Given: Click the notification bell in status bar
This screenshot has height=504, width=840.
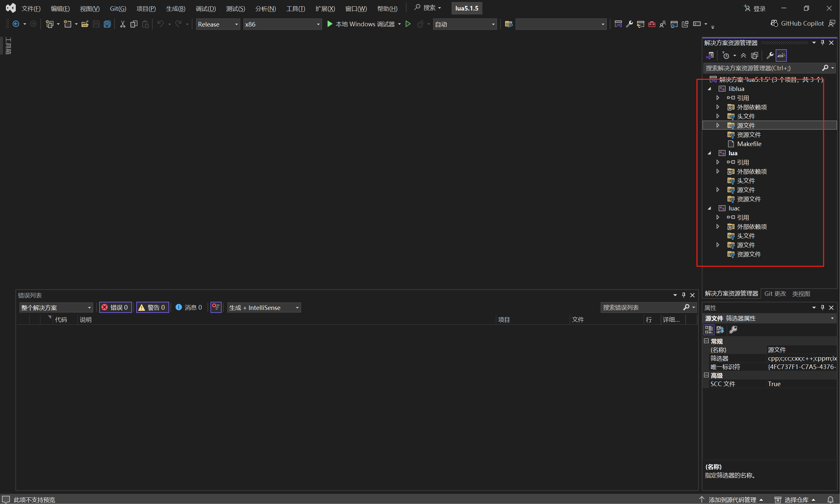Looking at the screenshot, I should (x=830, y=500).
